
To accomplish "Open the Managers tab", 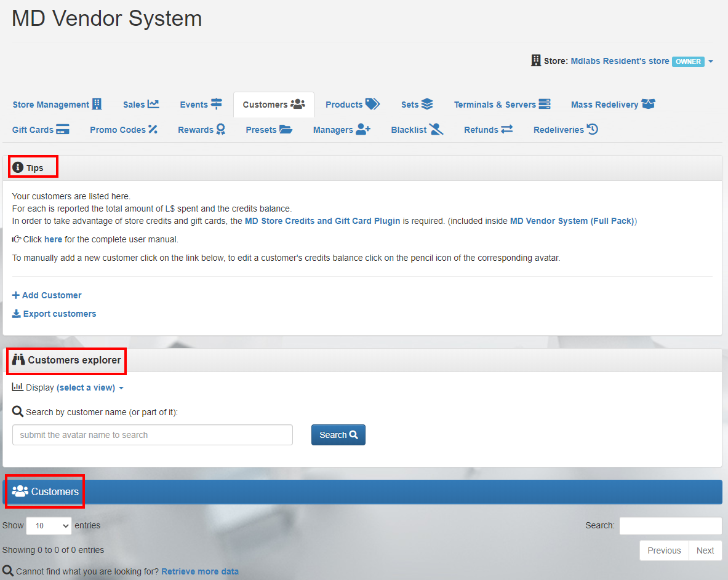I will click(342, 129).
